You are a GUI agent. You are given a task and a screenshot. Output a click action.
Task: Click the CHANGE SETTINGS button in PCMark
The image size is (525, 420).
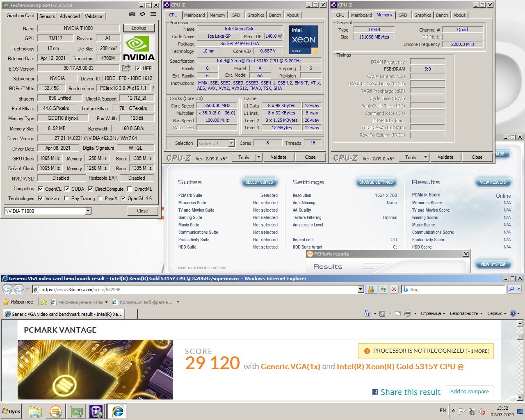376,182
